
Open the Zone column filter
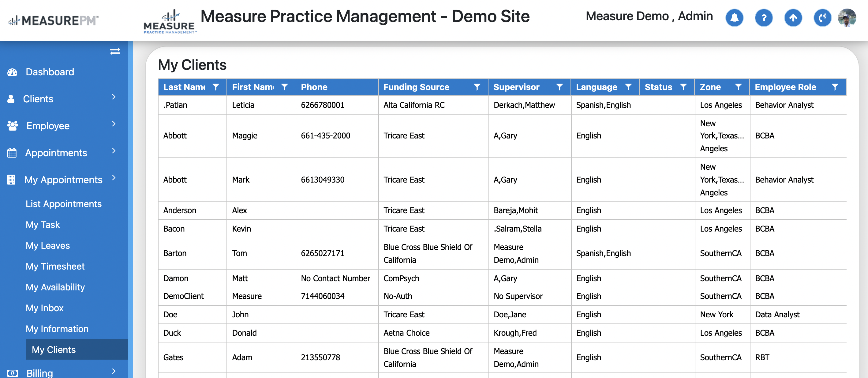click(x=738, y=87)
